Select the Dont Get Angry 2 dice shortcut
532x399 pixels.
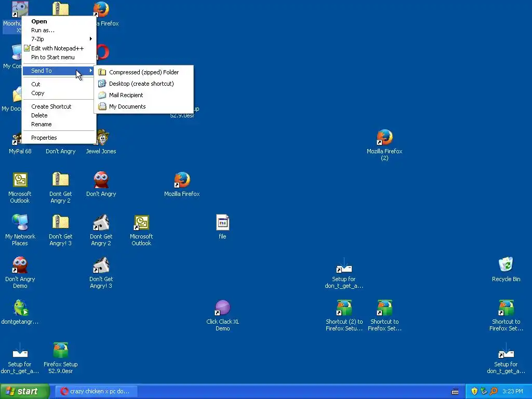101,223
